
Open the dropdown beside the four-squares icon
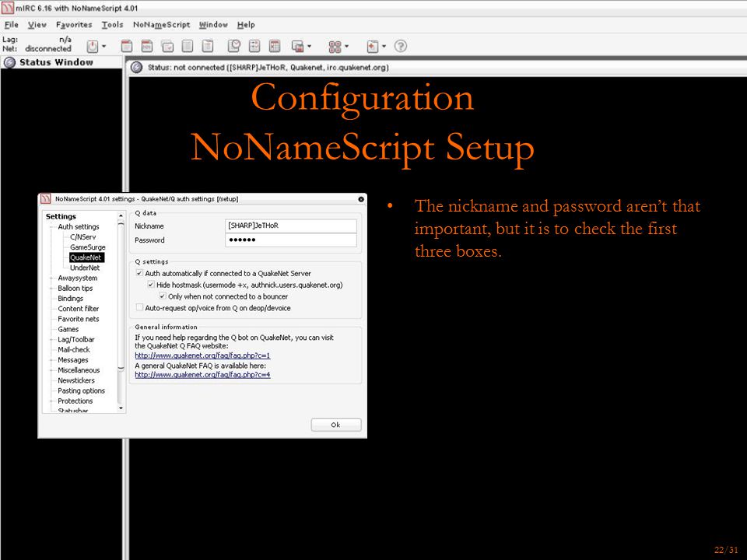coord(346,46)
